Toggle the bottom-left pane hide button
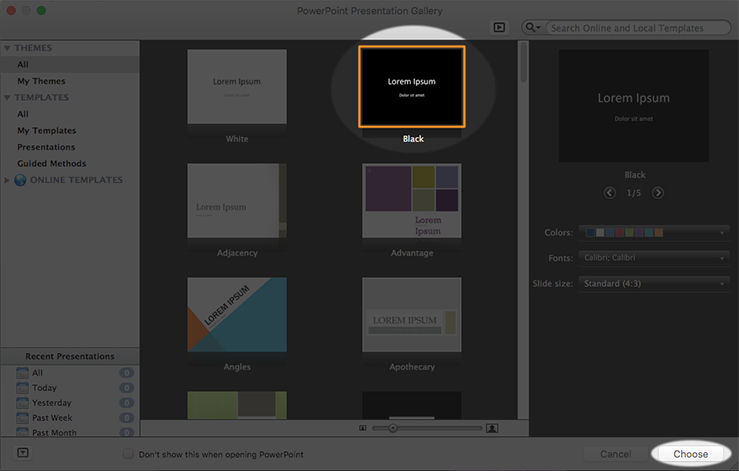The height and width of the screenshot is (471, 739). coord(23,453)
